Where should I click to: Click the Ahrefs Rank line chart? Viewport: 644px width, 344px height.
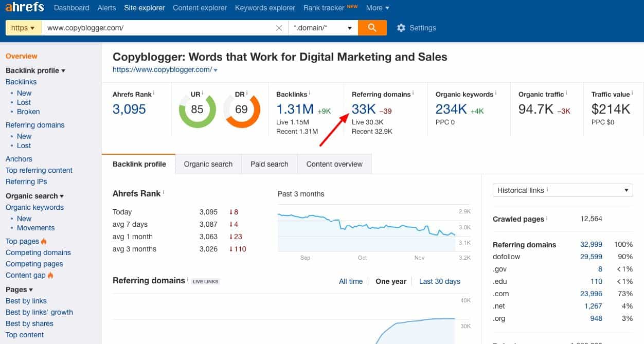366,229
